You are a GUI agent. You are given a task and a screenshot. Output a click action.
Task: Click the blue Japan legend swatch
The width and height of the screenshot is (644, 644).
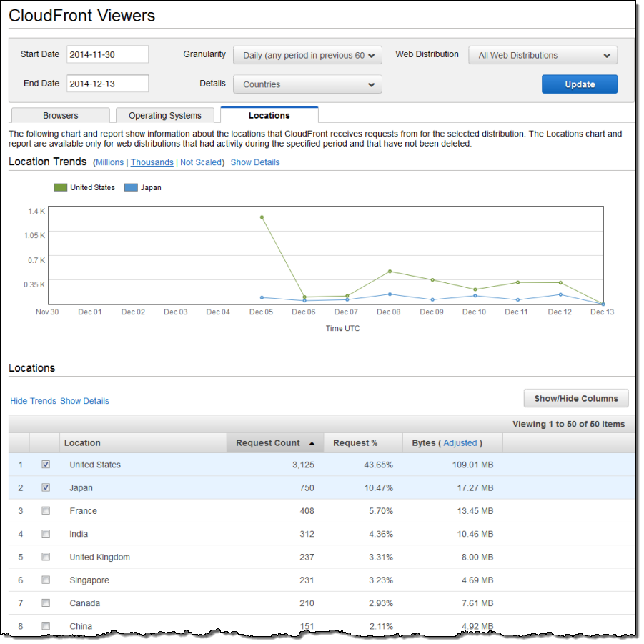point(131,187)
